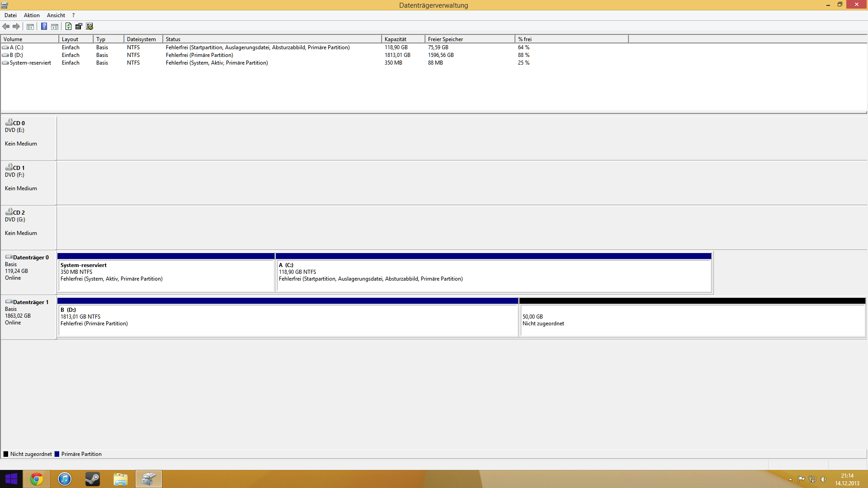The height and width of the screenshot is (488, 868).
Task: Open the Datei menu
Action: pyautogui.click(x=10, y=15)
